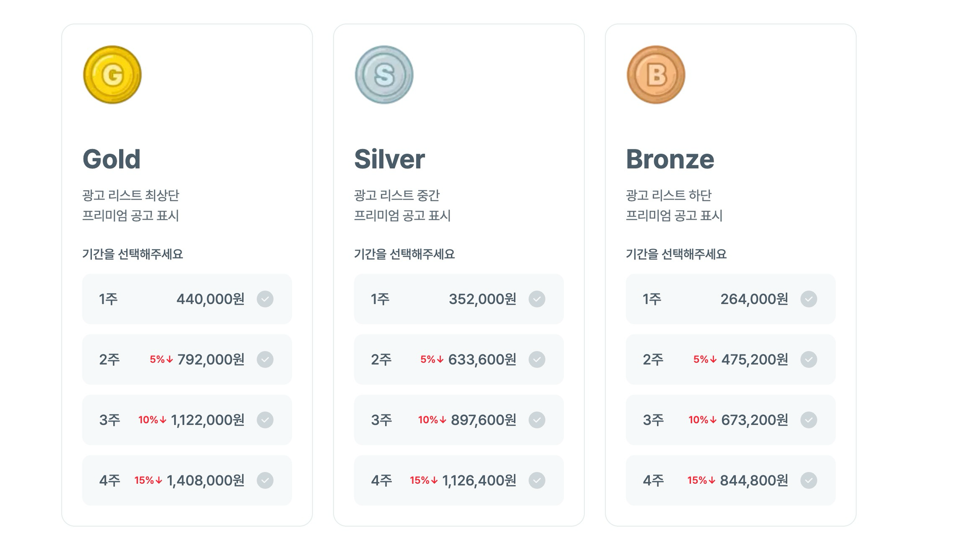Select Gold 3주 1,122,000원 check circle
The image size is (980, 535).
(x=265, y=420)
